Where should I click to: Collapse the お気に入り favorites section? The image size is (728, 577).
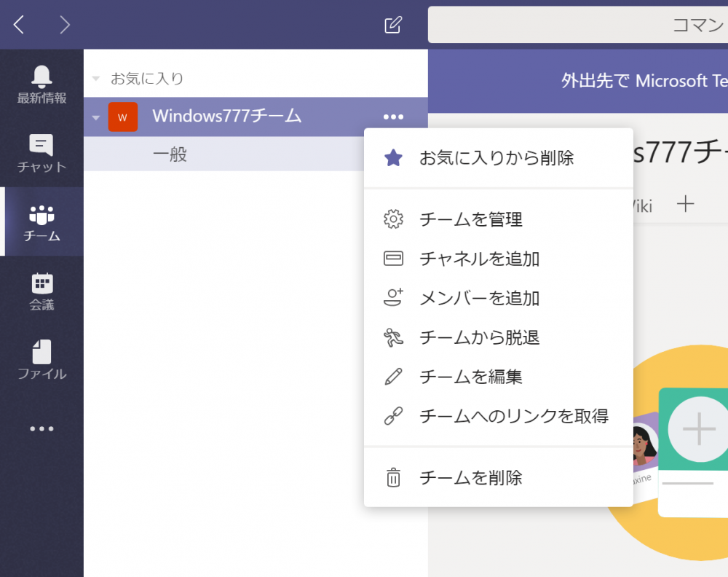[x=95, y=79]
